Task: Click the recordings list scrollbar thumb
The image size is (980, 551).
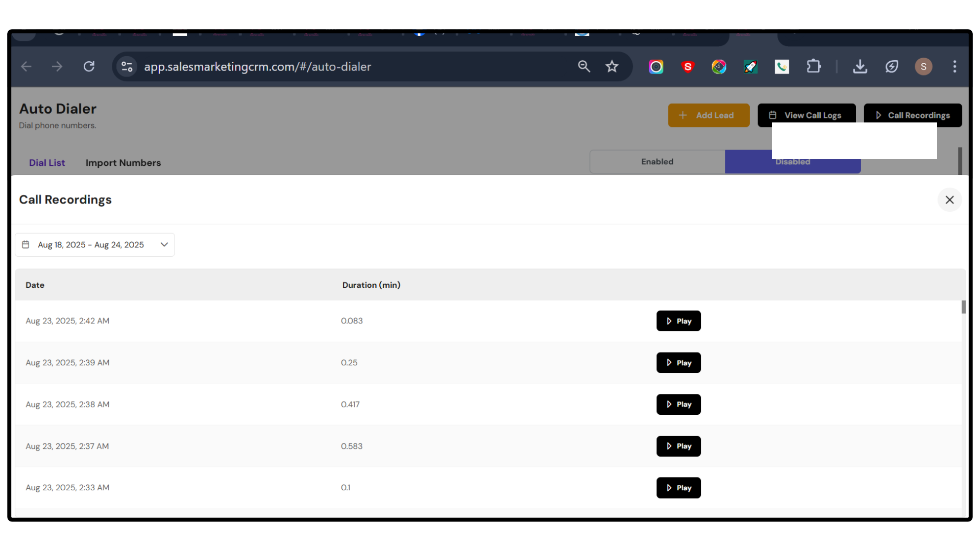Action: (964, 307)
